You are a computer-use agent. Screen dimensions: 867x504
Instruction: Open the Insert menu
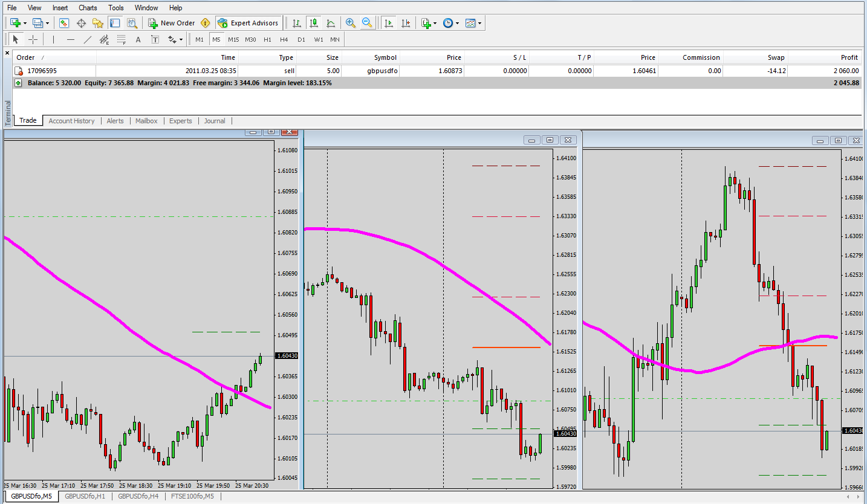(x=60, y=8)
